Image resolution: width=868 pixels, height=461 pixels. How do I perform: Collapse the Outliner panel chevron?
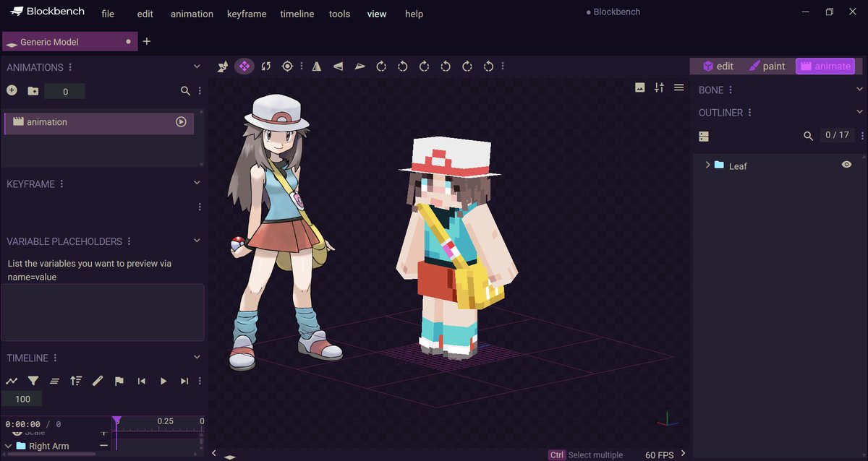tap(859, 112)
